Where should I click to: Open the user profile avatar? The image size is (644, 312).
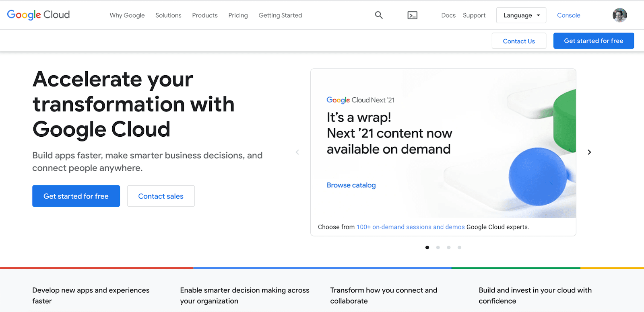pyautogui.click(x=619, y=15)
